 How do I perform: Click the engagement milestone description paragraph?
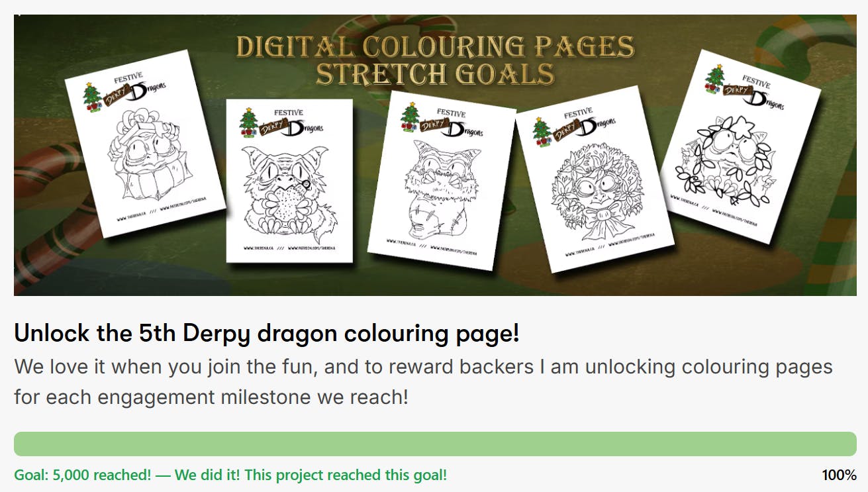click(x=423, y=381)
